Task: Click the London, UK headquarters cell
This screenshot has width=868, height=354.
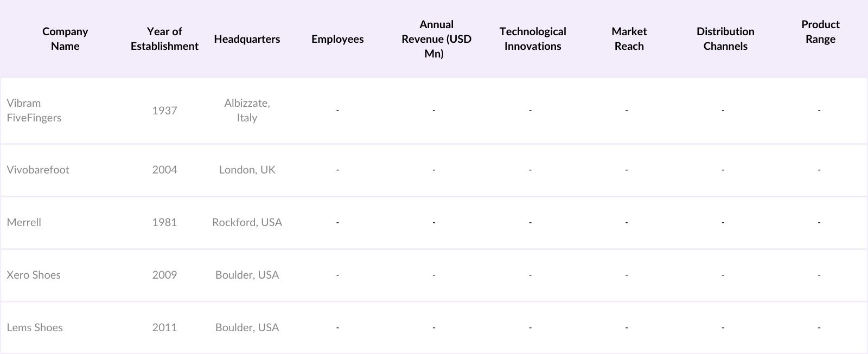Action: tap(247, 170)
